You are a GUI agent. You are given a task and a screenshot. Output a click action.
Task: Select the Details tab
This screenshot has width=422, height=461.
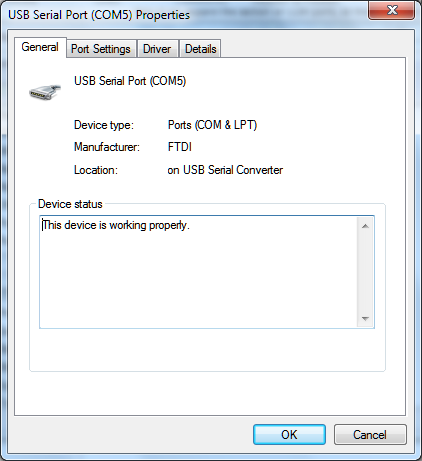200,49
